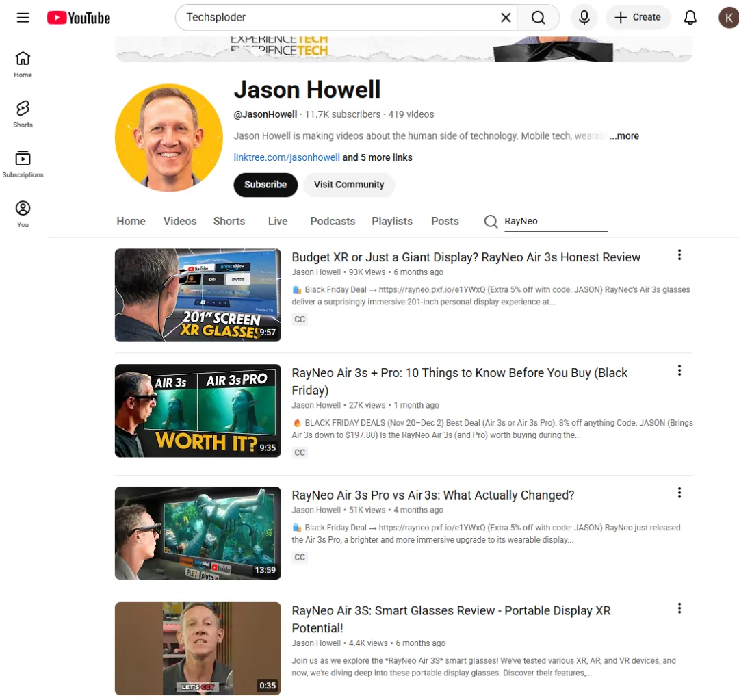Click CC badge under What Actually Changed video
This screenshot has width=739, height=700.
click(x=300, y=557)
